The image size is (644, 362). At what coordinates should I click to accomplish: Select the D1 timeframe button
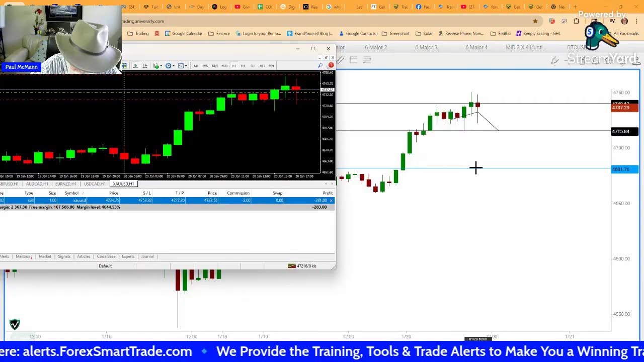253,66
